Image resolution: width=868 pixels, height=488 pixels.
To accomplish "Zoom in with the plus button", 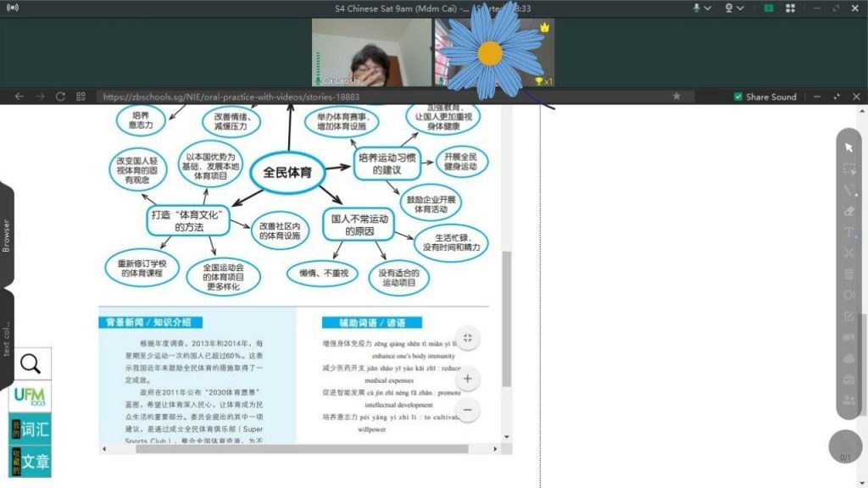I will (467, 379).
